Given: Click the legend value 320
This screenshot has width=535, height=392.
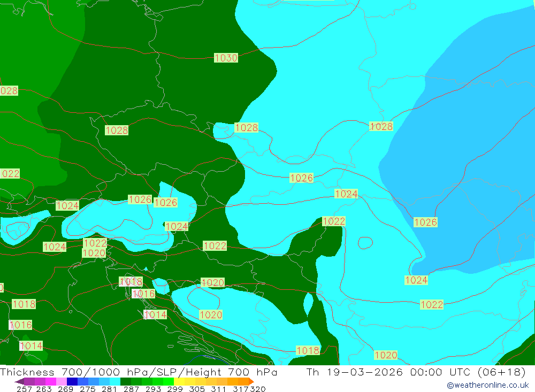Looking at the screenshot, I should [x=258, y=389].
